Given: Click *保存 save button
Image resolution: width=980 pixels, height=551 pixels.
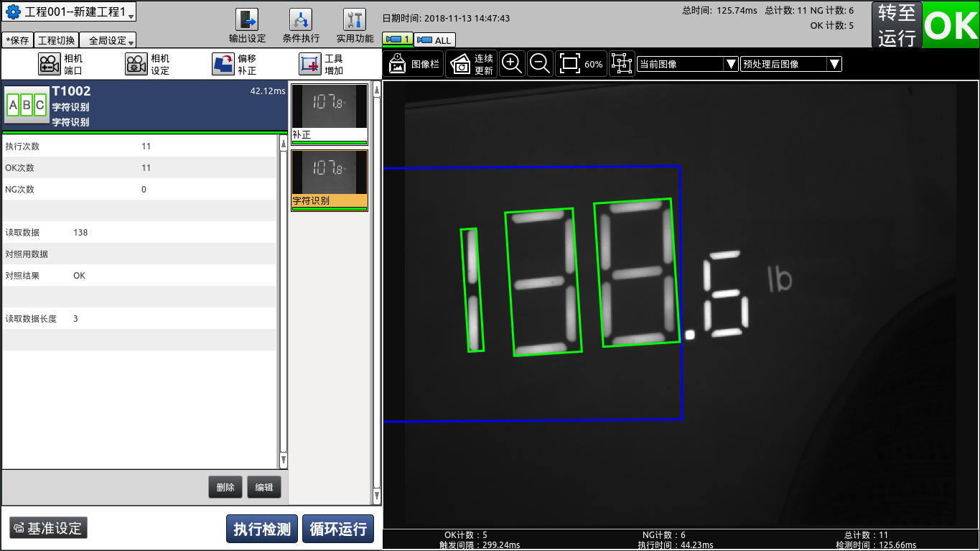Looking at the screenshot, I should point(18,40).
